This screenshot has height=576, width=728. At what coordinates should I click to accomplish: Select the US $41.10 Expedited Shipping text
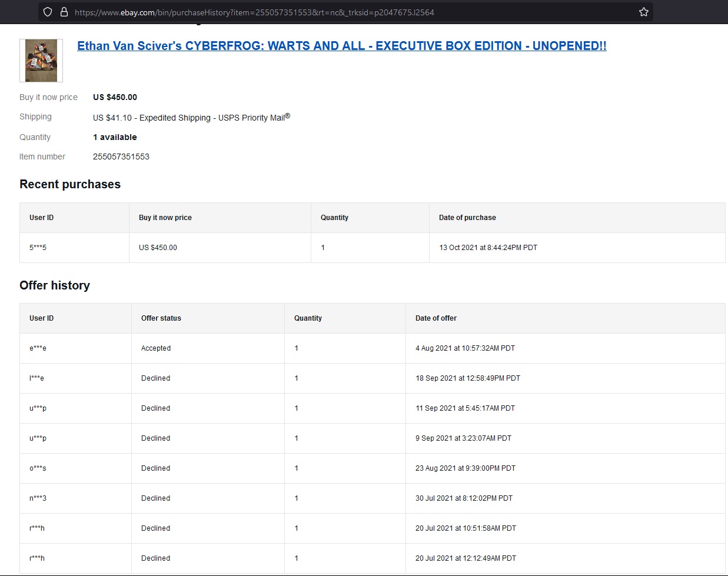(x=191, y=117)
